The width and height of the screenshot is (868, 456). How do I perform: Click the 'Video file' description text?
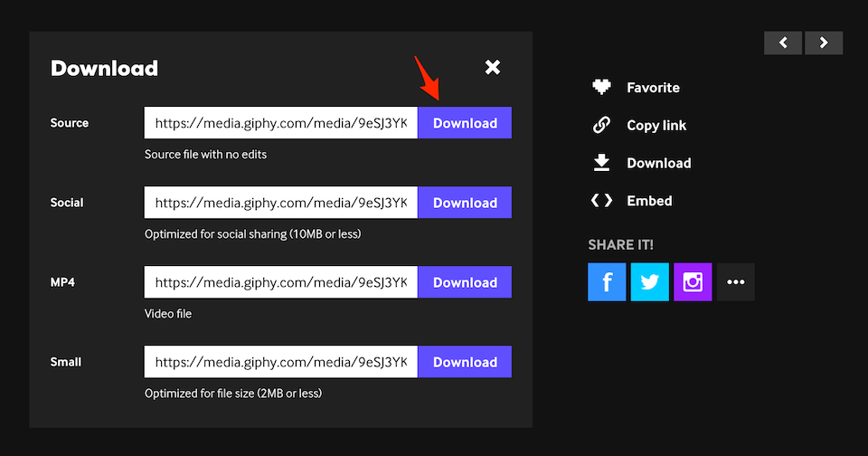click(x=168, y=314)
